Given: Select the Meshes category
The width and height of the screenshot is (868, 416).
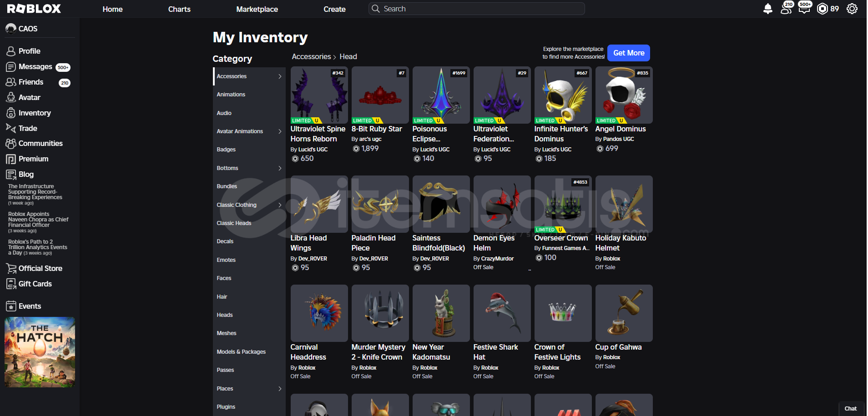Looking at the screenshot, I should 249,333.
